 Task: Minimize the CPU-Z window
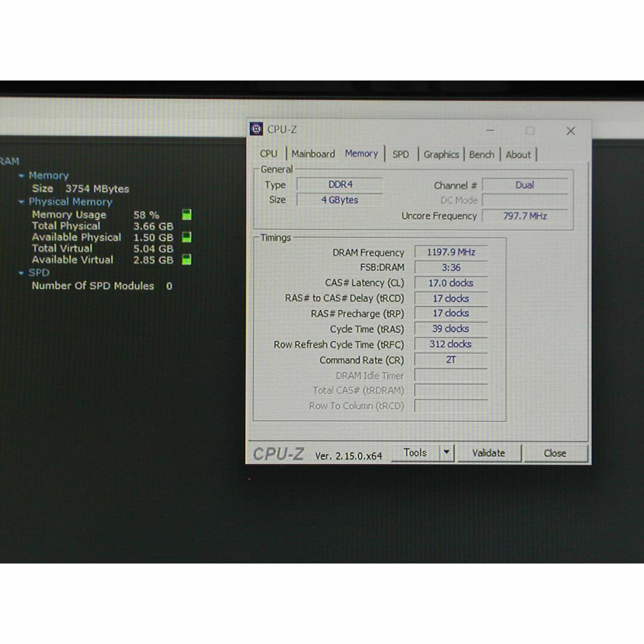(x=490, y=131)
